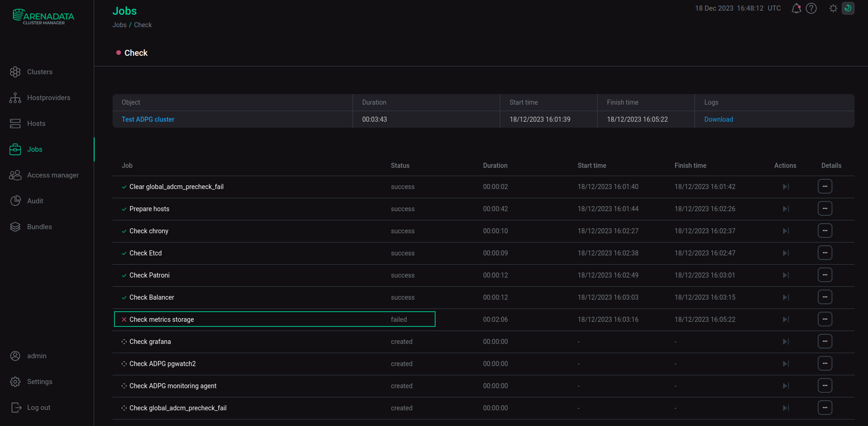Click the Check grafana action icon

coord(786,342)
